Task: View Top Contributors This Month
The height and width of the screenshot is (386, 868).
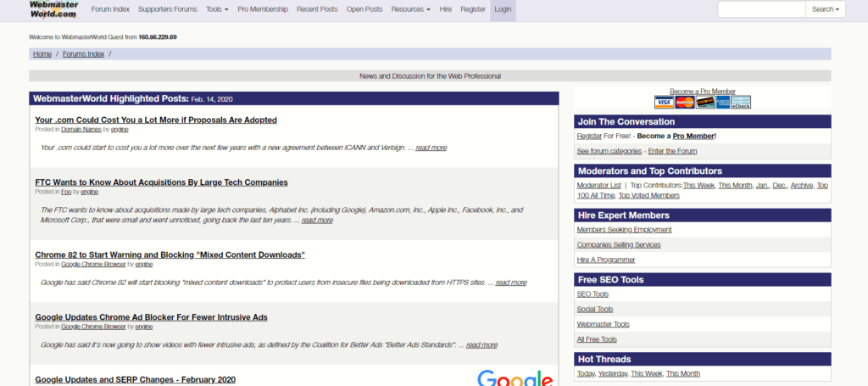Action: 735,186
